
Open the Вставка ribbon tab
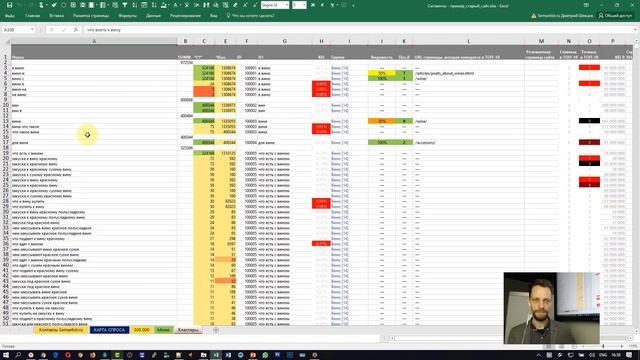(x=56, y=16)
